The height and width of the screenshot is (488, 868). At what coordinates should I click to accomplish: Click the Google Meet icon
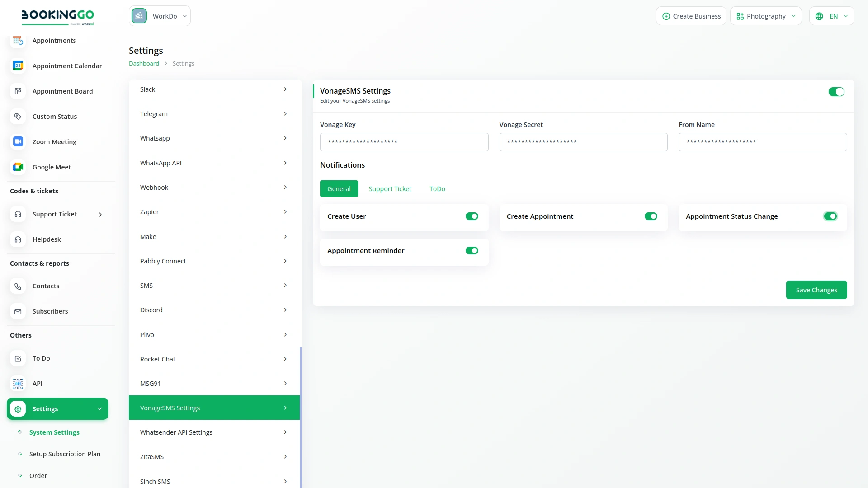pyautogui.click(x=18, y=167)
